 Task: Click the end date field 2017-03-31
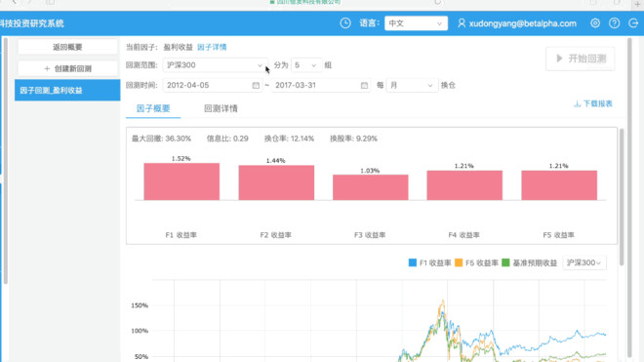321,86
